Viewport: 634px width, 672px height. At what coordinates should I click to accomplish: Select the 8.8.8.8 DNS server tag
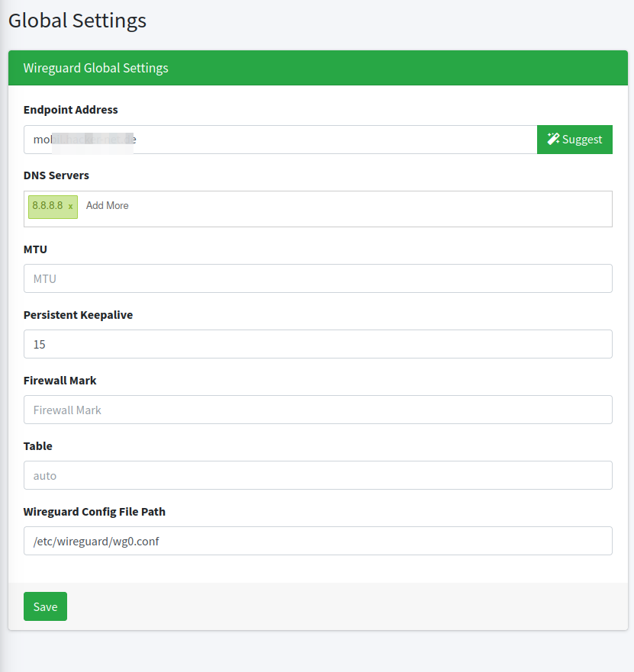tap(47, 206)
